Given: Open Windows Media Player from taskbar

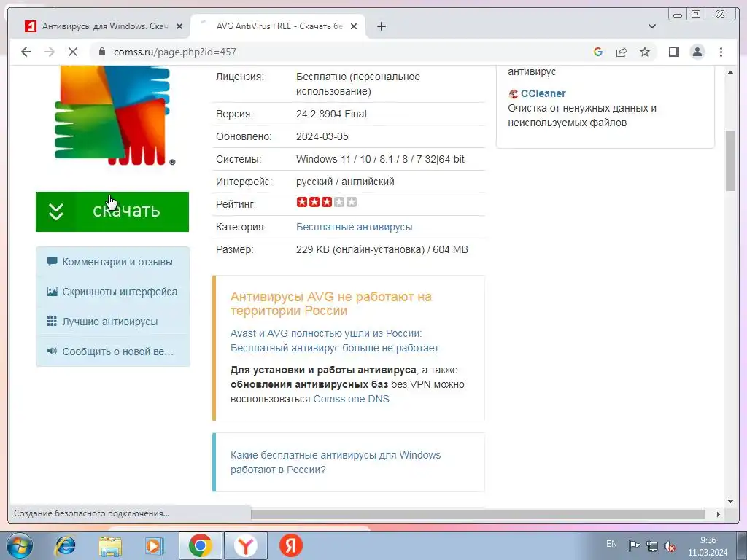Looking at the screenshot, I should pyautogui.click(x=155, y=545).
